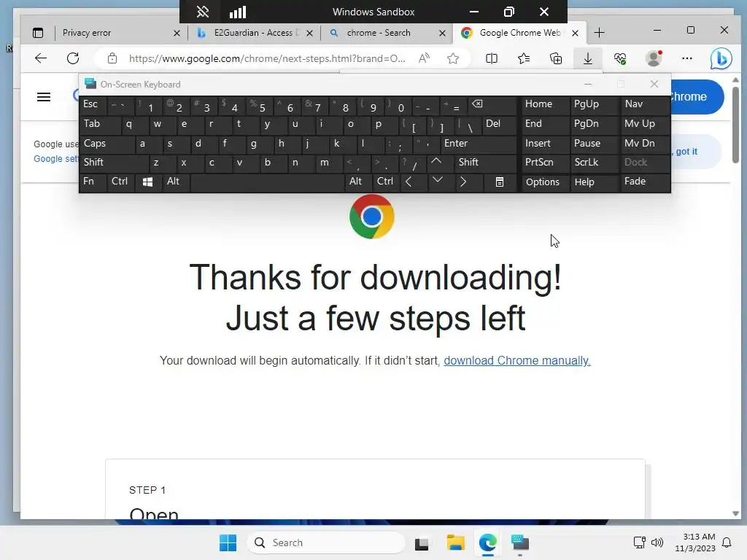This screenshot has height=560, width=747.
Task: Click the context menu key on keyboard
Action: 499,182
